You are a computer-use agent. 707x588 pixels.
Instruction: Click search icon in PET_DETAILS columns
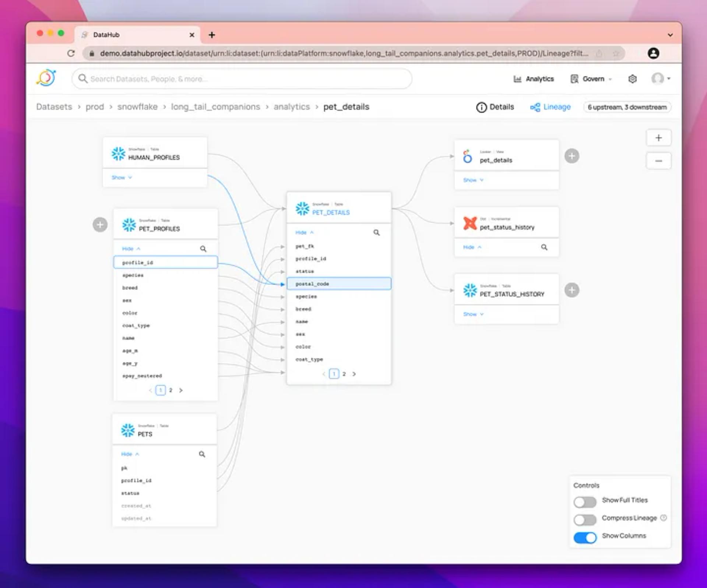pos(376,233)
